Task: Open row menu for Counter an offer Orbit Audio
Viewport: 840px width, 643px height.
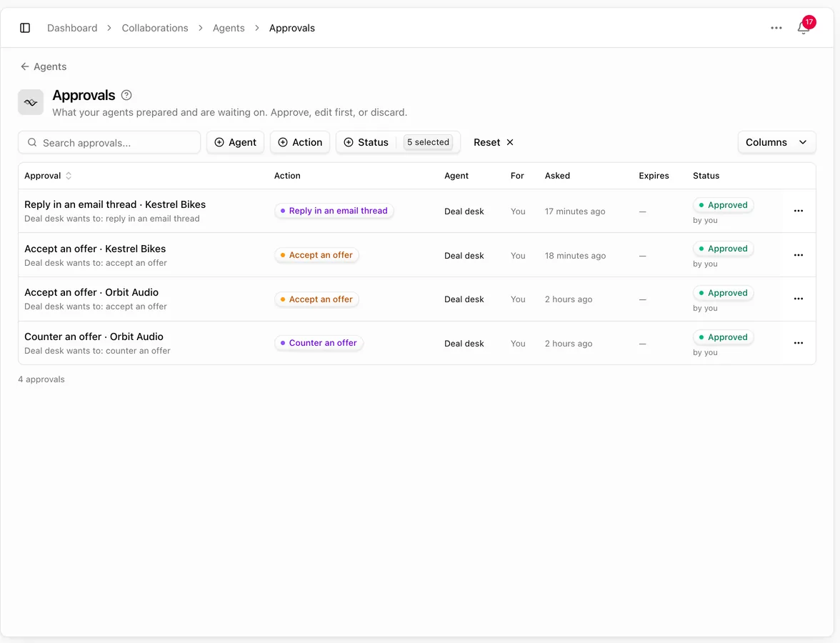Action: 799,343
